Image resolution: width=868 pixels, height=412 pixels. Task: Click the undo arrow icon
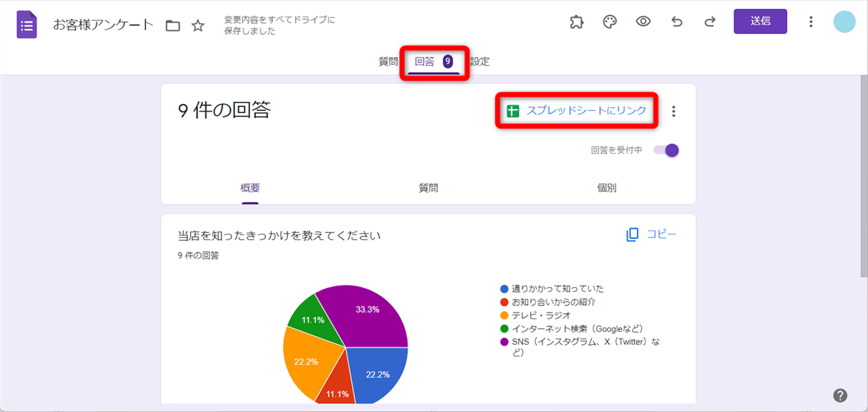pyautogui.click(x=677, y=22)
